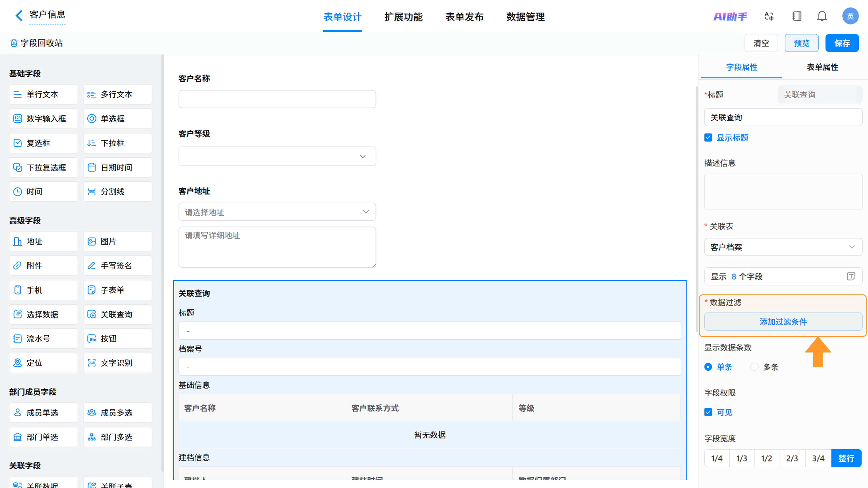Viewport: 868px width, 488px height.
Task: Click the language translation icon
Action: tap(769, 16)
